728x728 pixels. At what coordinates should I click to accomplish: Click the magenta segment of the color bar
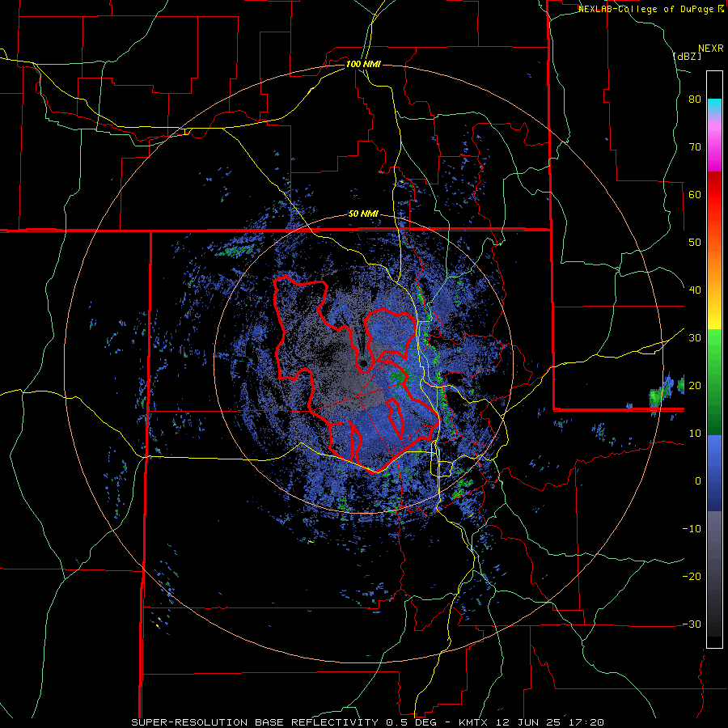[x=714, y=149]
